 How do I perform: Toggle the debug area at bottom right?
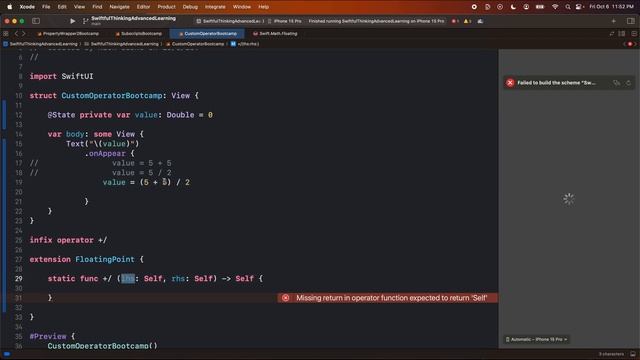[633, 354]
